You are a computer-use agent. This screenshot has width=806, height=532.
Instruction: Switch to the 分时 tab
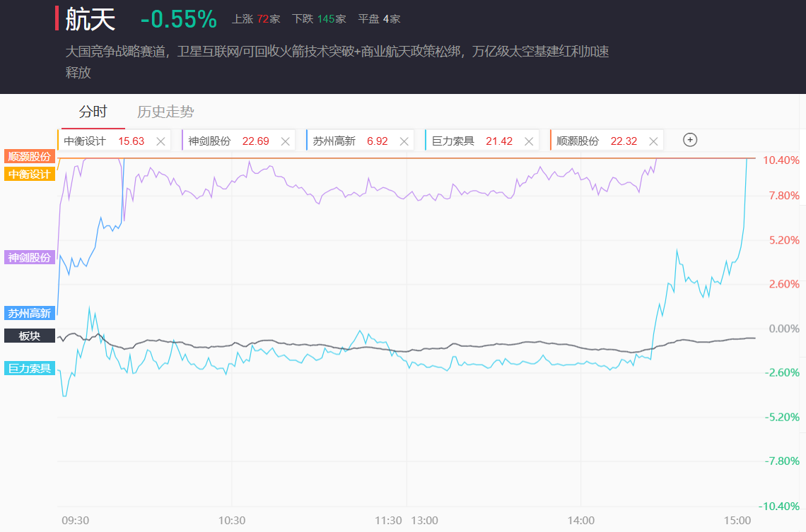(93, 112)
